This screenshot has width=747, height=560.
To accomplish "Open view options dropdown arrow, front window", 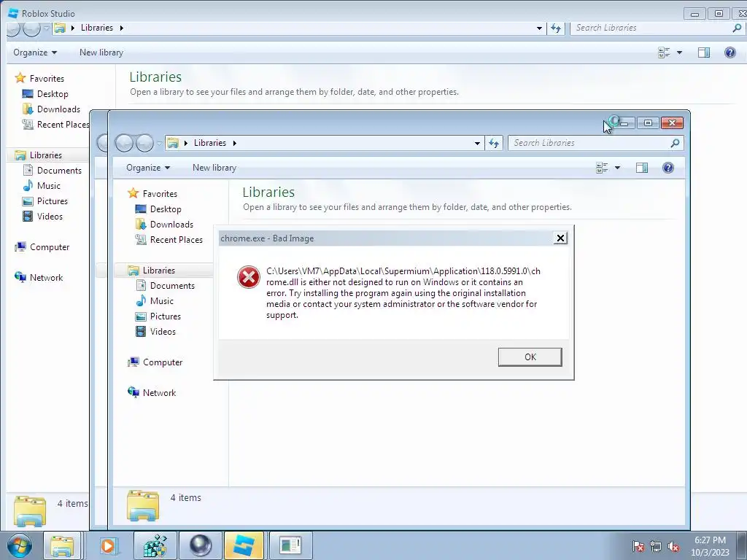I will [x=617, y=168].
